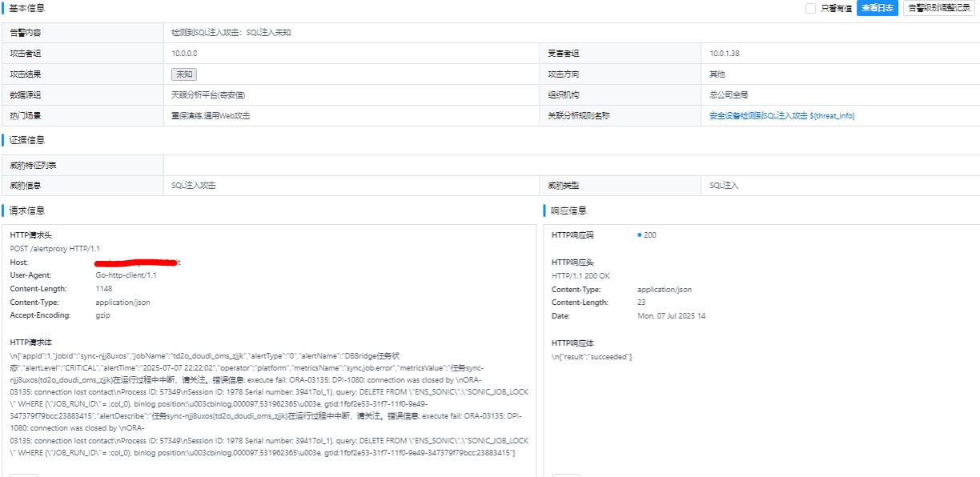This screenshot has width=980, height=477.
Task: Select request line POST /alertproxy HTTP/1.1
Action: pyautogui.click(x=55, y=249)
